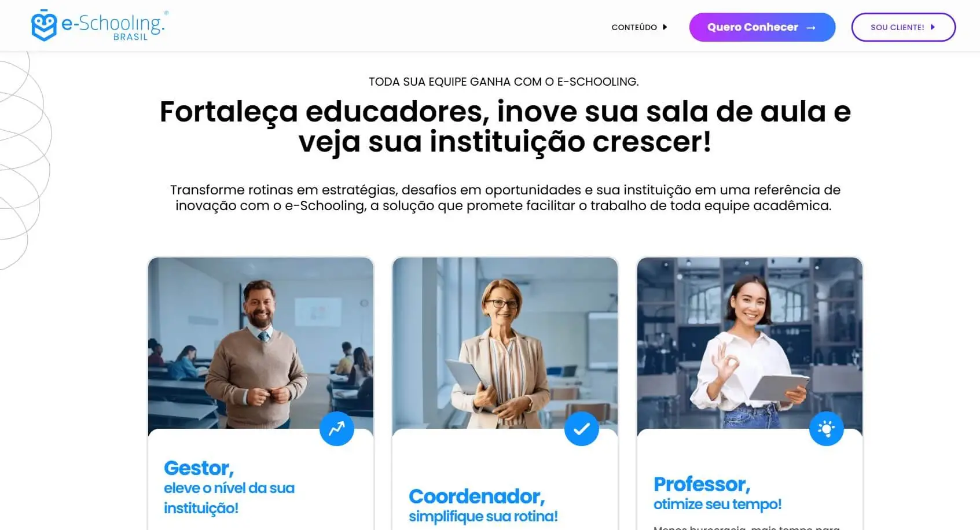This screenshot has width=980, height=530.
Task: Open the SOU CLIENTE! dropdown button
Action: [x=903, y=27]
